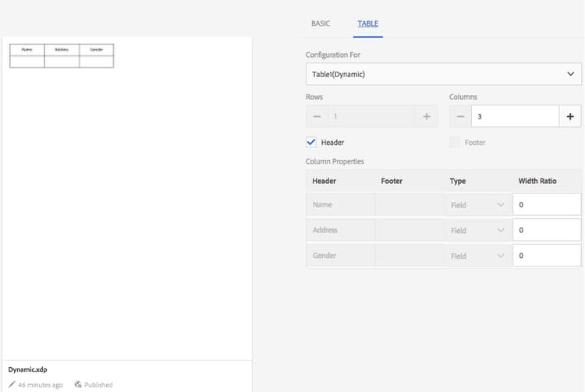Click the Width Ratio field for Name
This screenshot has height=392, width=585.
click(546, 205)
